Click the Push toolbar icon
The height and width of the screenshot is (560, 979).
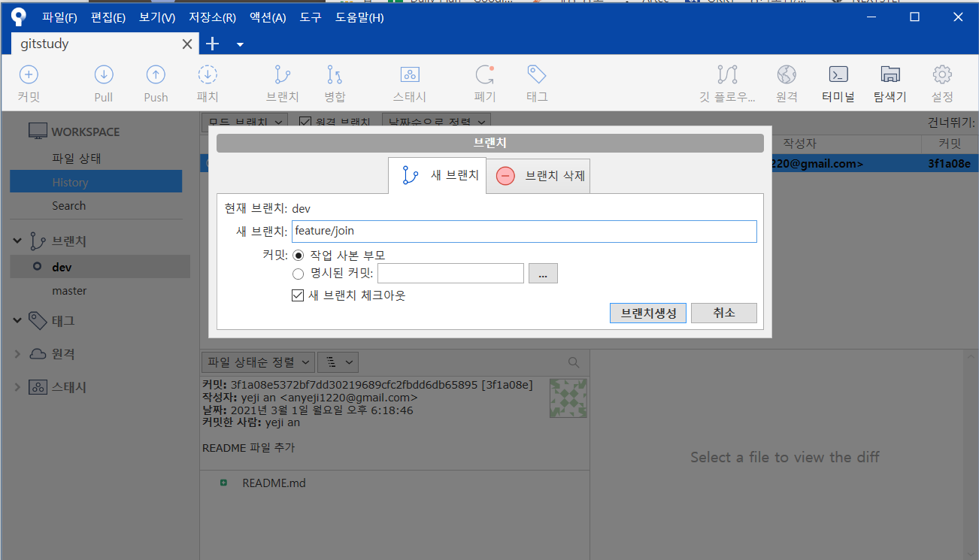(x=156, y=74)
